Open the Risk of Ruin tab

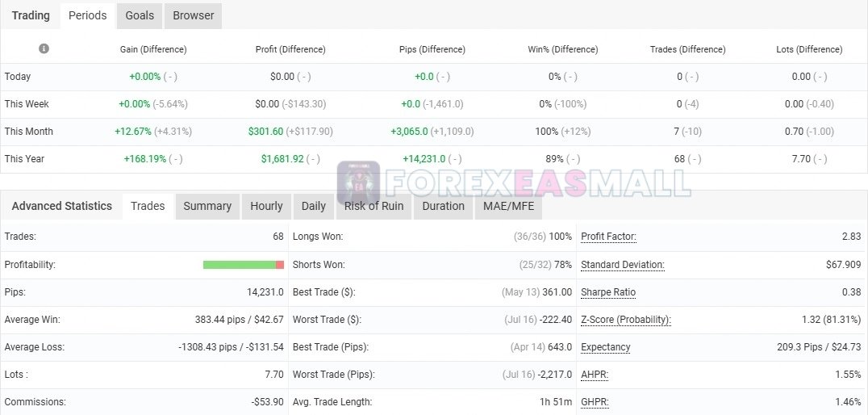[x=373, y=206]
